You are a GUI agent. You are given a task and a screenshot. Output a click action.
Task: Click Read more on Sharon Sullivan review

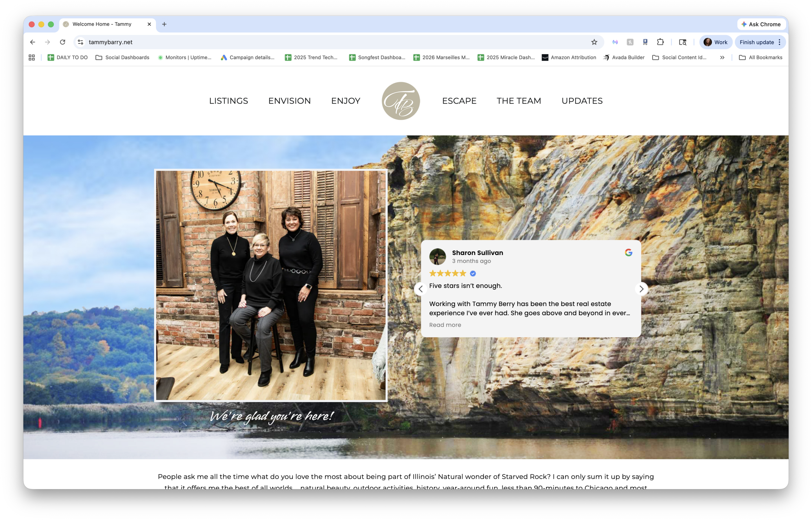tap(445, 325)
